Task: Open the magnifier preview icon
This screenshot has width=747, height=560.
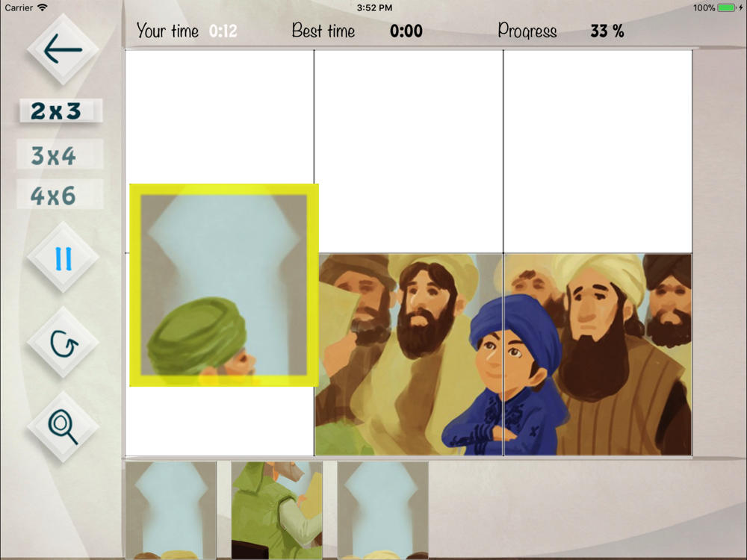Action: (63, 427)
